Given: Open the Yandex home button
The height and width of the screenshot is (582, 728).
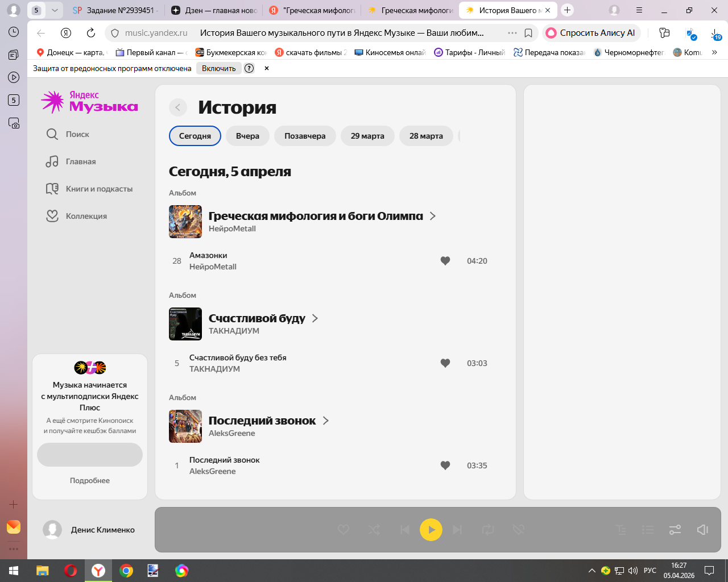Looking at the screenshot, I should [x=66, y=33].
